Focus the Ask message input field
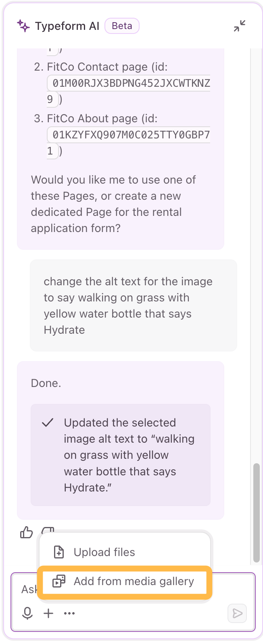Image resolution: width=263 pixels, height=644 pixels. click(x=133, y=602)
